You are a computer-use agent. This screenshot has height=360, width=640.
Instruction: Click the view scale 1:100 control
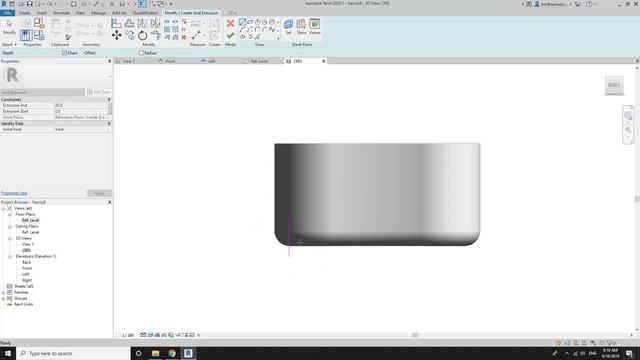pyautogui.click(x=128, y=335)
